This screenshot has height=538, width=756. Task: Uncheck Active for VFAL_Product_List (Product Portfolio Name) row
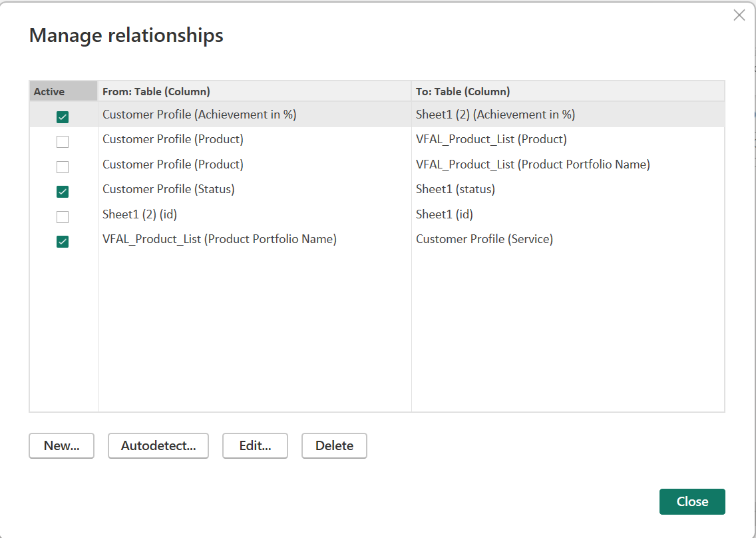pyautogui.click(x=62, y=242)
